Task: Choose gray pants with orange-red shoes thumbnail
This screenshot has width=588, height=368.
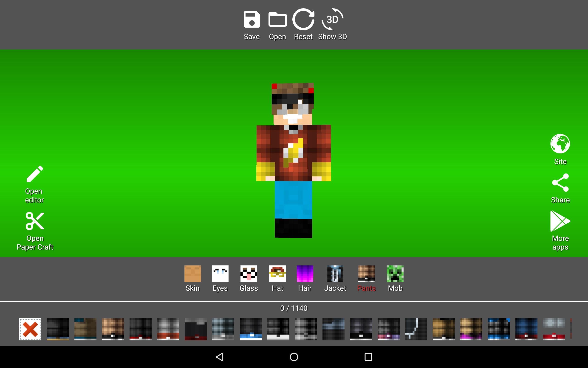Action: [168, 329]
